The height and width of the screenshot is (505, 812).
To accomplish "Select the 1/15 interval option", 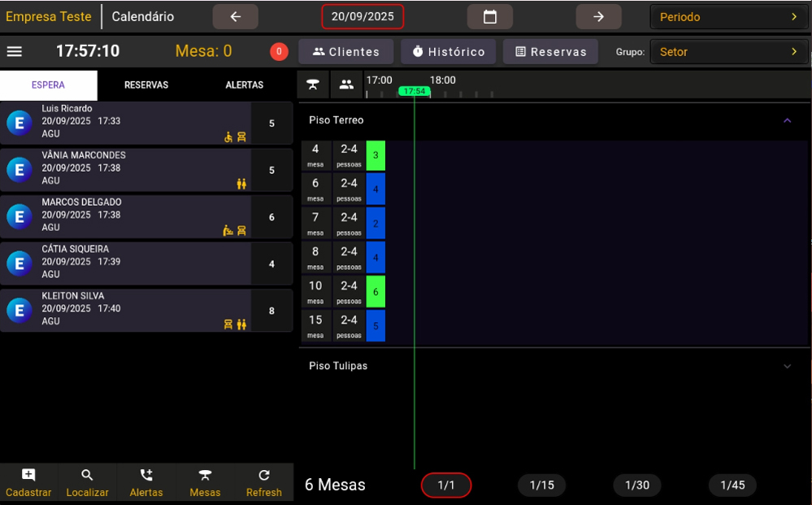I will coord(541,485).
